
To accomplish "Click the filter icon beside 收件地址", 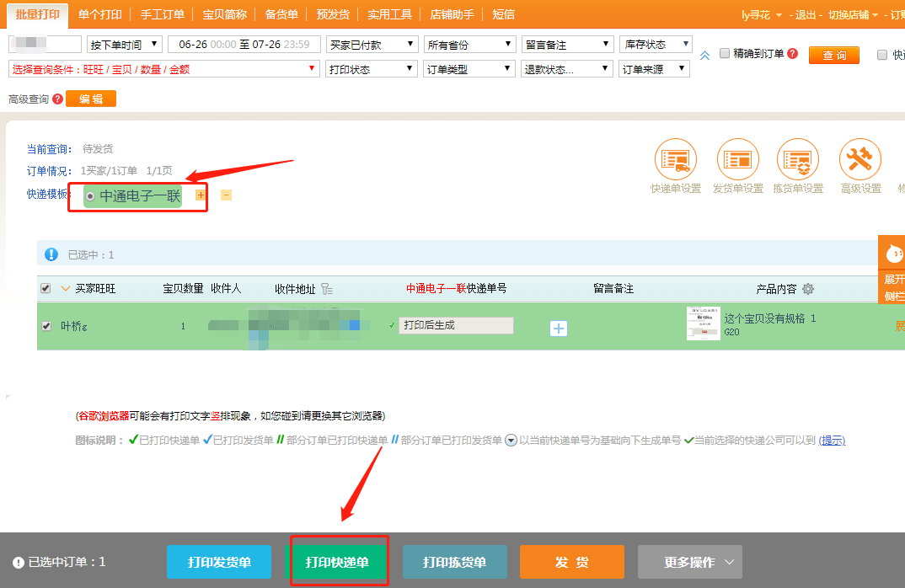I will tap(327, 288).
